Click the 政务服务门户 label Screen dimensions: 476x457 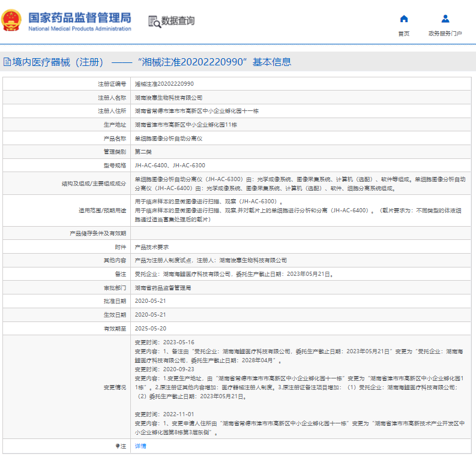[x=445, y=34]
